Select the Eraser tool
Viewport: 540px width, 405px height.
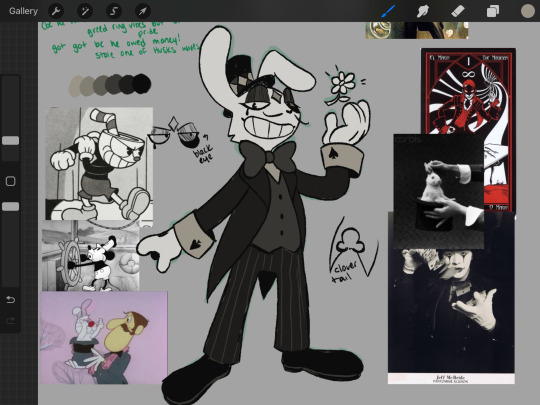[458, 11]
